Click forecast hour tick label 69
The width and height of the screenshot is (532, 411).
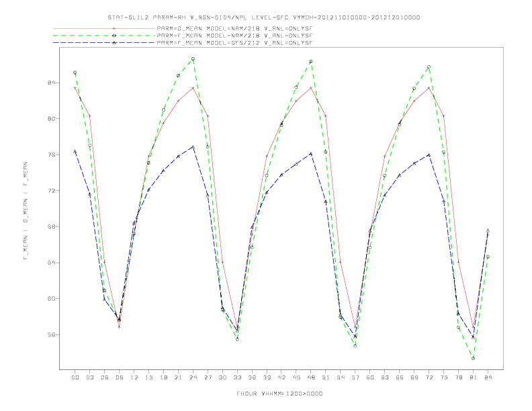[414, 377]
